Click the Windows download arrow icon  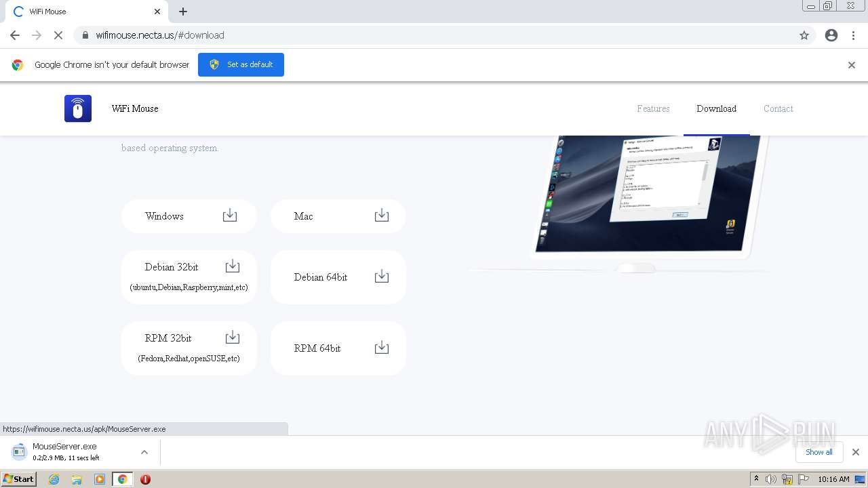[x=230, y=215]
